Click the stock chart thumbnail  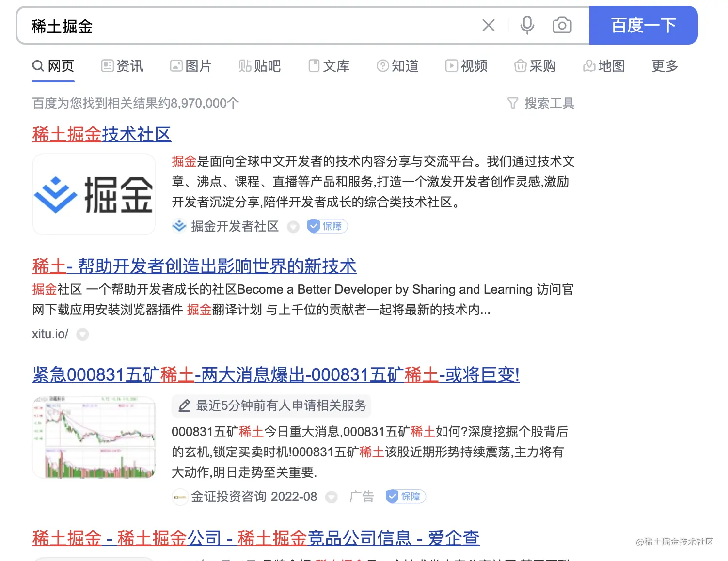tap(94, 437)
